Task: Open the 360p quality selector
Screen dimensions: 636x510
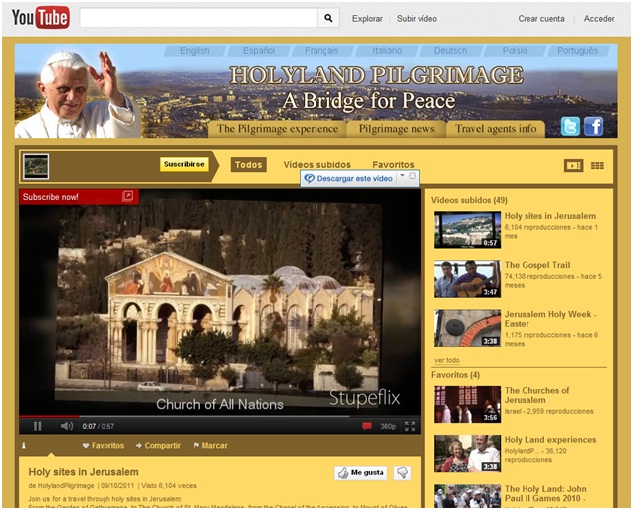Action: (388, 426)
